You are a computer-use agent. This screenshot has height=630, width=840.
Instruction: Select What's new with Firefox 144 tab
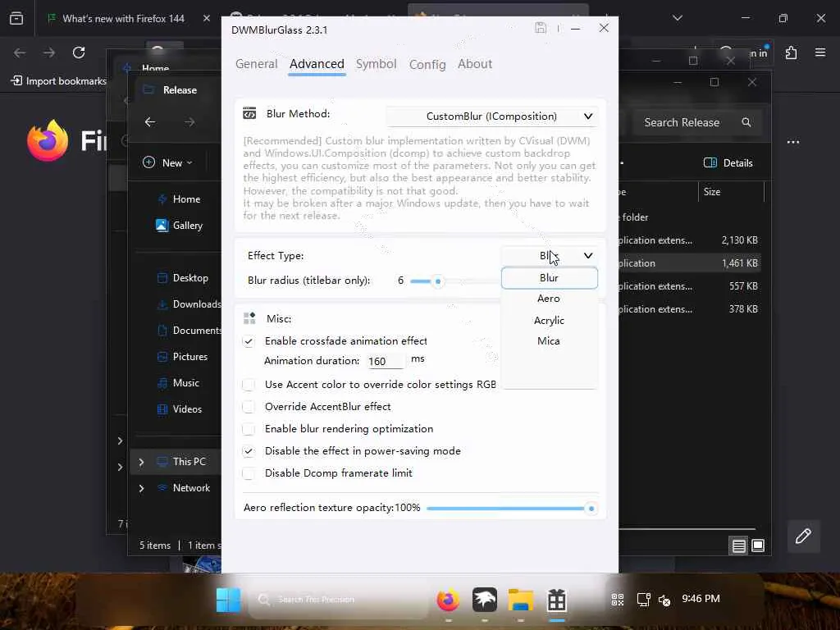pyautogui.click(x=125, y=18)
